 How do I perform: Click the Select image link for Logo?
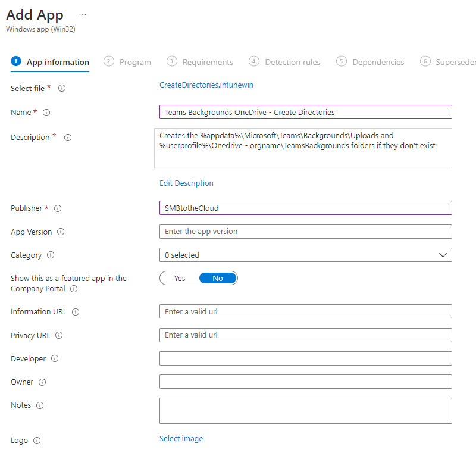tap(181, 439)
